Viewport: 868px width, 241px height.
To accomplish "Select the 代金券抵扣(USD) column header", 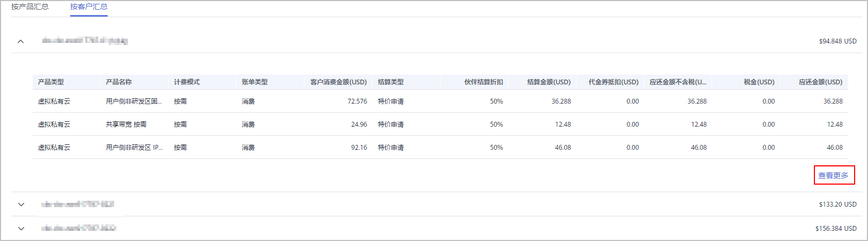I will pos(613,82).
